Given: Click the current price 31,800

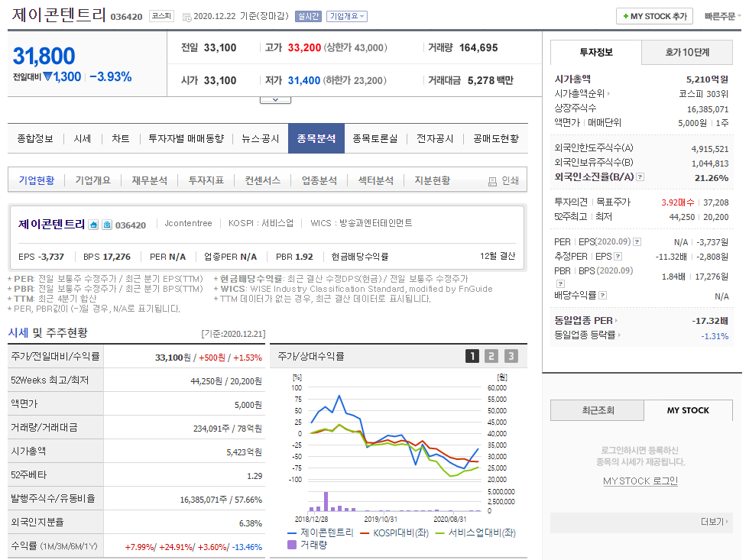Looking at the screenshot, I should tap(44, 57).
